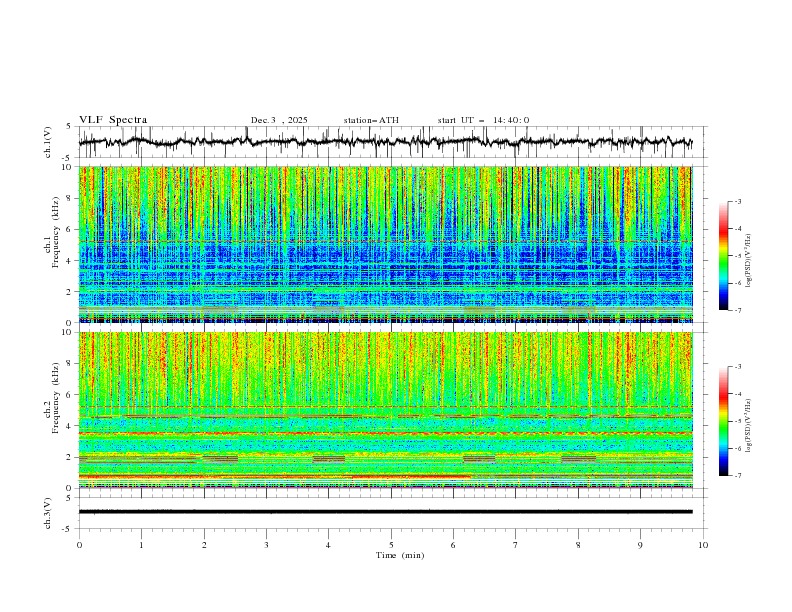Select the upper "log(PSD)(V²/Hz)" colorbar label

pos(749,261)
